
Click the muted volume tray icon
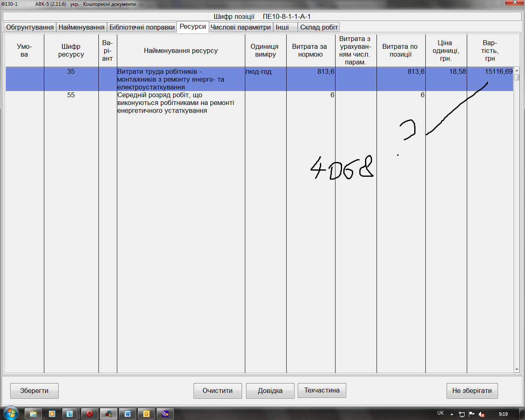click(x=482, y=414)
